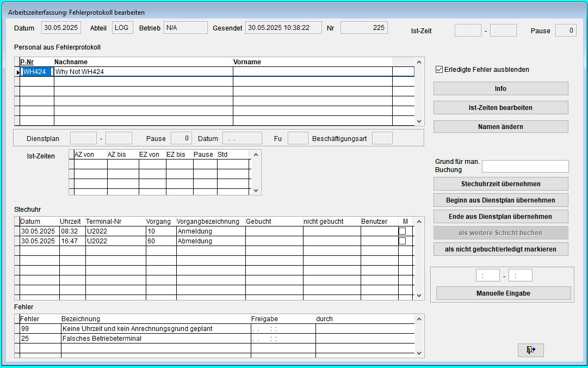588x368 pixels.
Task: Click the Dienstplan start time field
Action: (x=83, y=138)
